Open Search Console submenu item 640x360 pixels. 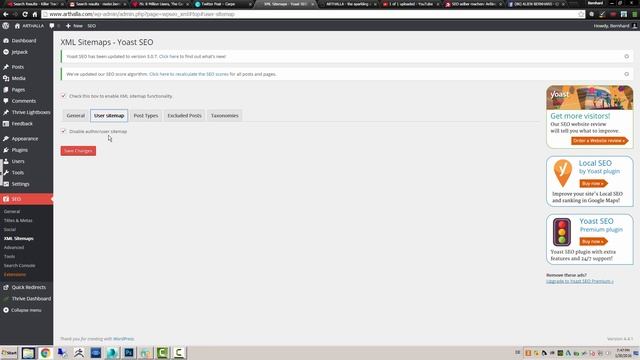pyautogui.click(x=19, y=265)
